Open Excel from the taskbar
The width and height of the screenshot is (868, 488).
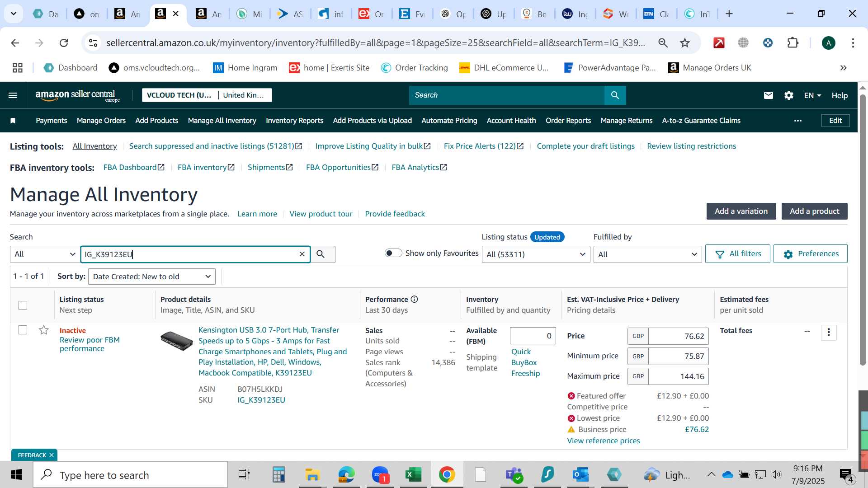pos(413,475)
